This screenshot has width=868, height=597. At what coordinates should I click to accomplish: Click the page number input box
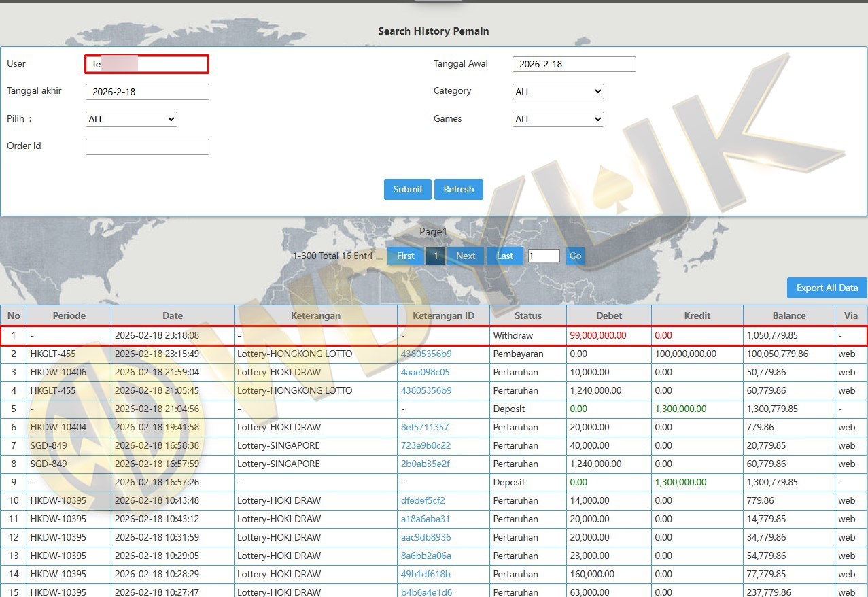pos(544,256)
